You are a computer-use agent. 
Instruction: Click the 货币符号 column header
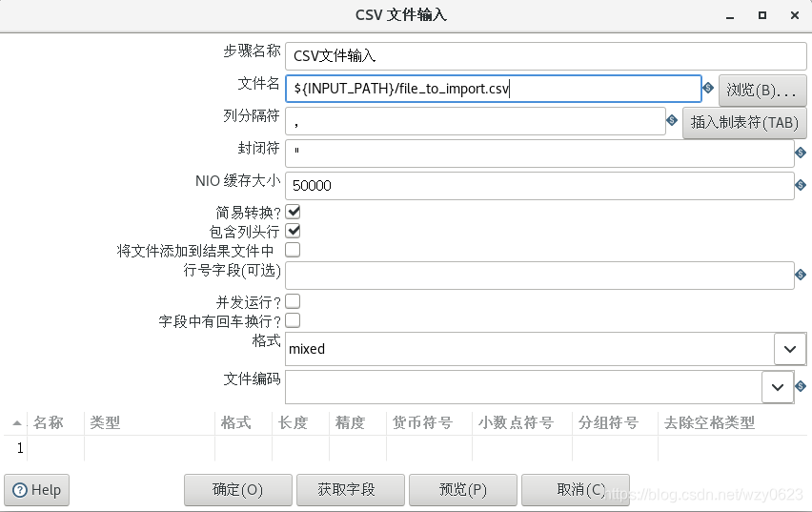click(x=429, y=423)
